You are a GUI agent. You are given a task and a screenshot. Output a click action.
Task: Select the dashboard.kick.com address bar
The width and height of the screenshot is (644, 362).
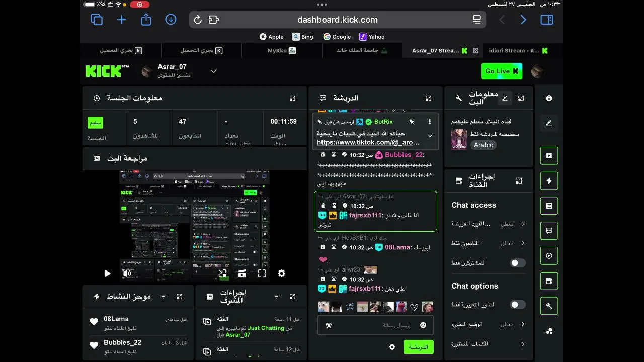coord(337,20)
